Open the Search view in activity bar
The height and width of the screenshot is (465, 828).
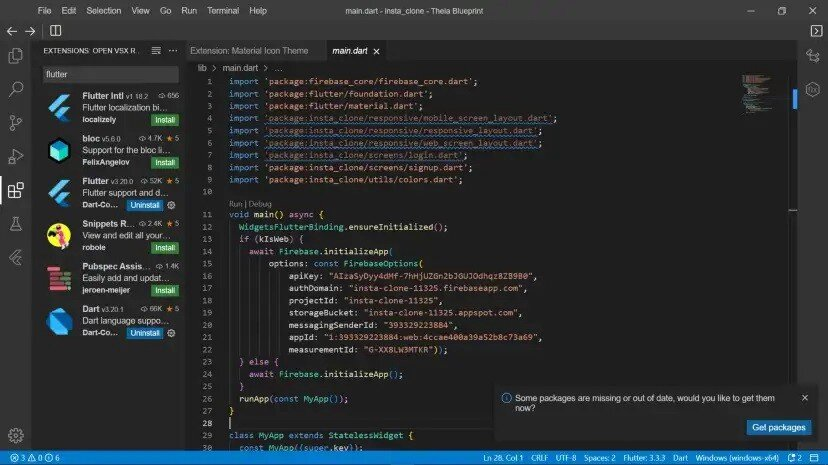click(x=16, y=89)
